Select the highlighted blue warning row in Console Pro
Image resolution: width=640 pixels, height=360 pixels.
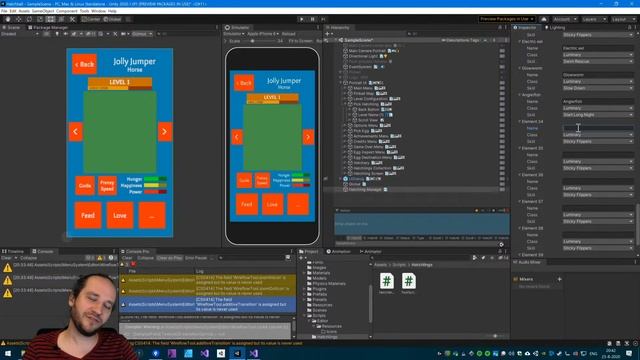(207, 304)
